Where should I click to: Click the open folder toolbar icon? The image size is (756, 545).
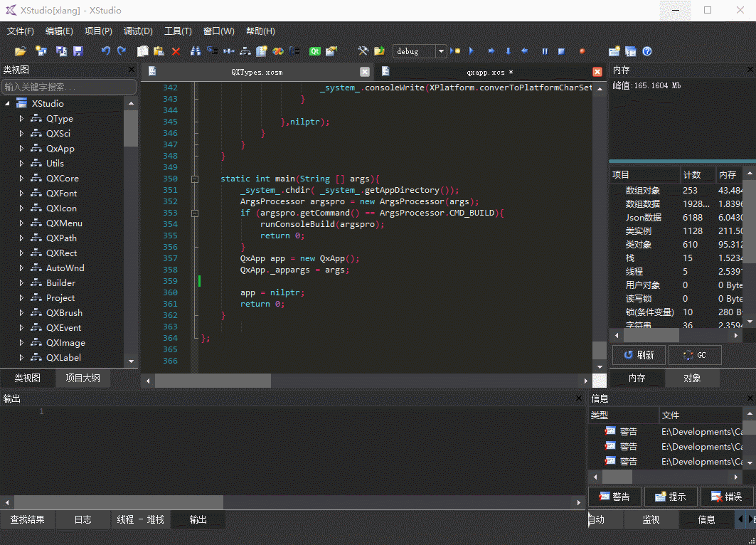point(20,51)
